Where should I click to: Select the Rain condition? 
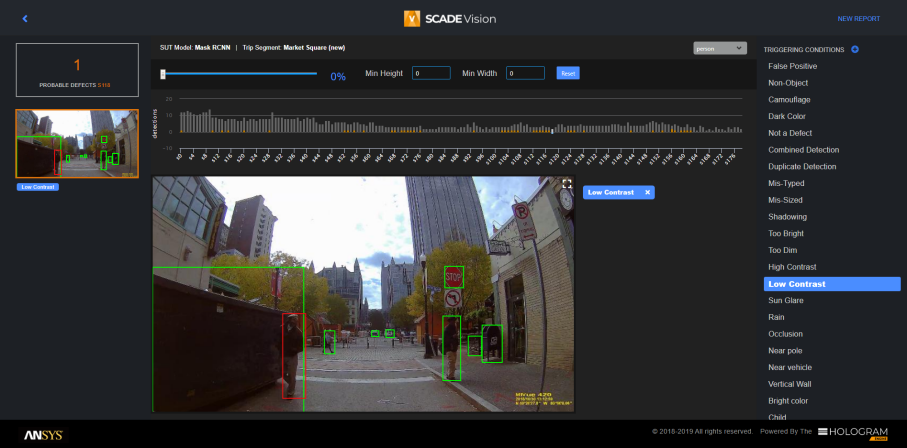[x=776, y=318]
